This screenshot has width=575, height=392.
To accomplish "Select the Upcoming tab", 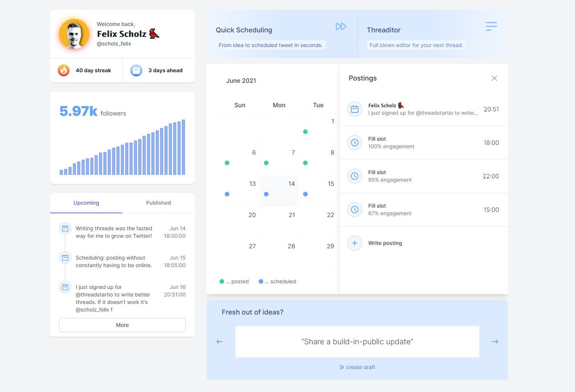I will point(86,203).
